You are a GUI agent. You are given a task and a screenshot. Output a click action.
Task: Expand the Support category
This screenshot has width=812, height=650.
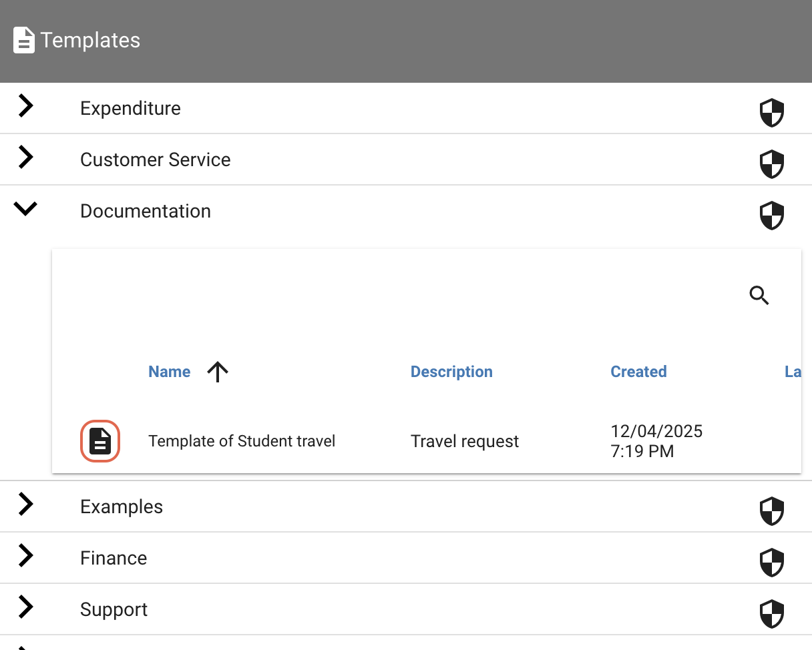(25, 607)
